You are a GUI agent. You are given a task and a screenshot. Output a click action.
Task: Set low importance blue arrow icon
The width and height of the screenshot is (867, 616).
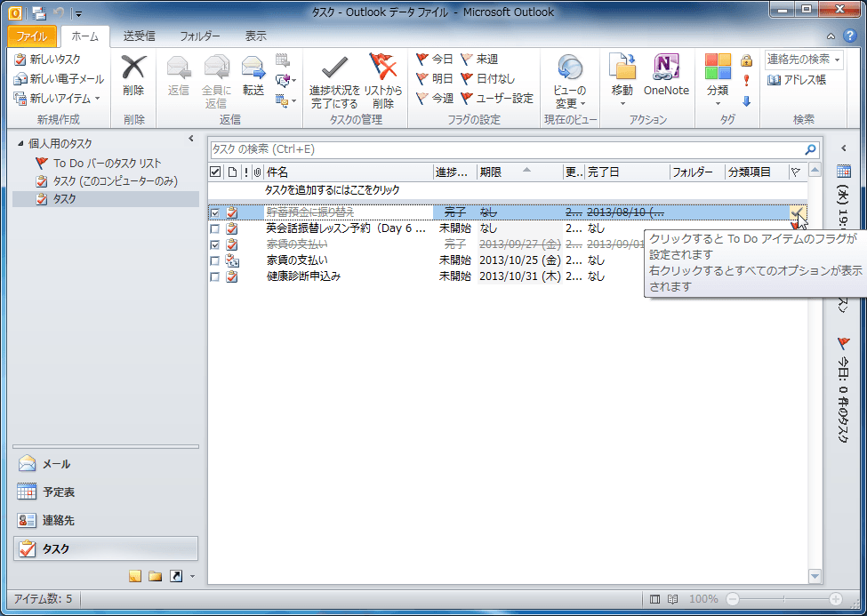click(x=746, y=100)
